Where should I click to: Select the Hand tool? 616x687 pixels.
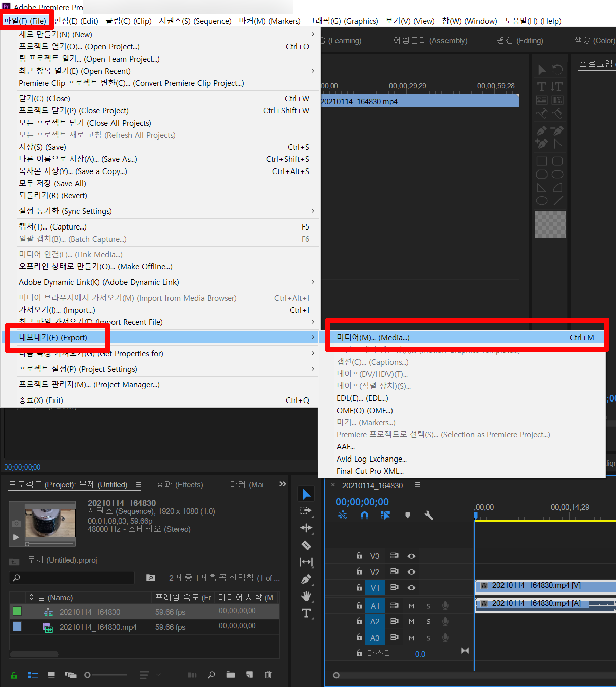[x=306, y=596]
